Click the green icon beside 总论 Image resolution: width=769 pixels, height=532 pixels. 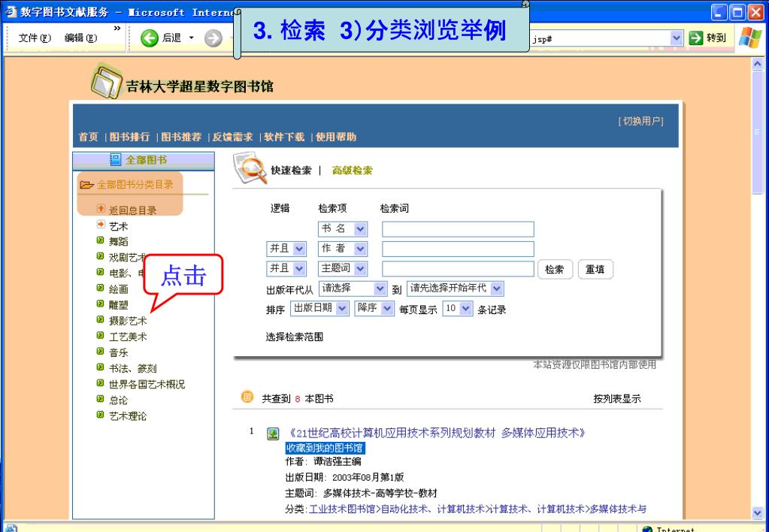tap(101, 399)
